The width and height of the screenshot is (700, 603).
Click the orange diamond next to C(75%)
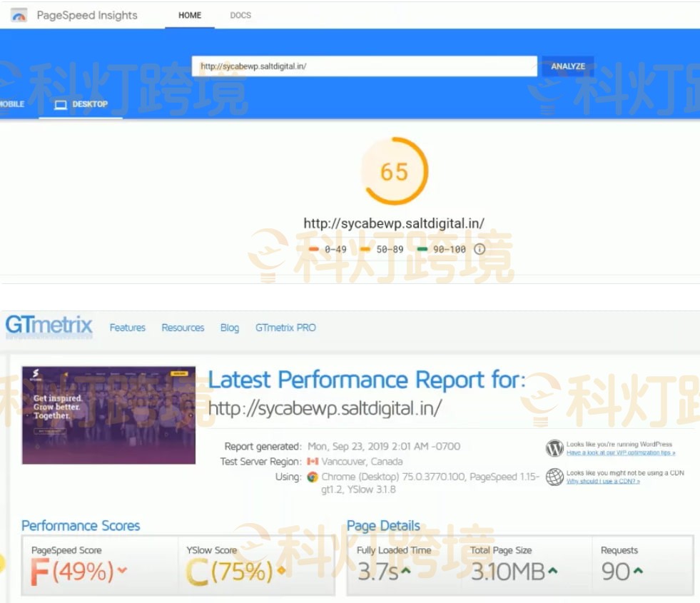(x=281, y=570)
